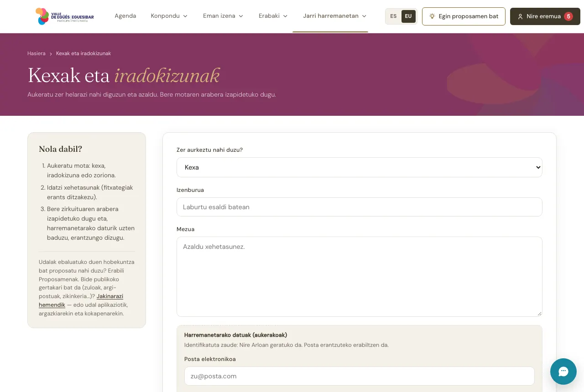This screenshot has width=584, height=392.
Task: Open the Agenda page
Action: tap(125, 16)
